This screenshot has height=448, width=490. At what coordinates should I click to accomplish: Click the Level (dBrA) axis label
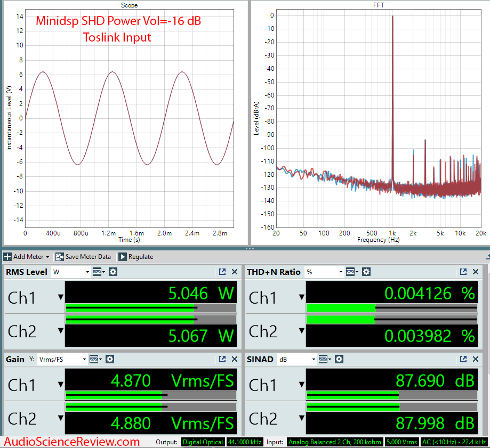(x=256, y=118)
